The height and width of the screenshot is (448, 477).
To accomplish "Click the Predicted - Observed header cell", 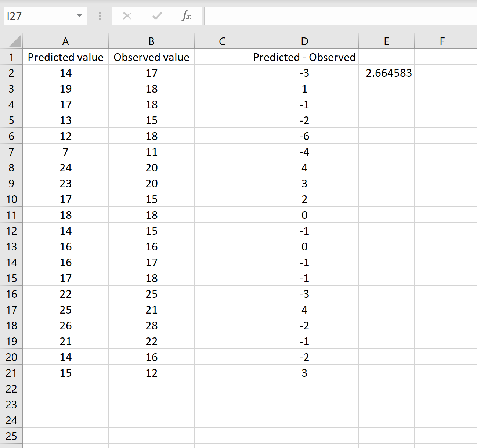I will coord(304,57).
